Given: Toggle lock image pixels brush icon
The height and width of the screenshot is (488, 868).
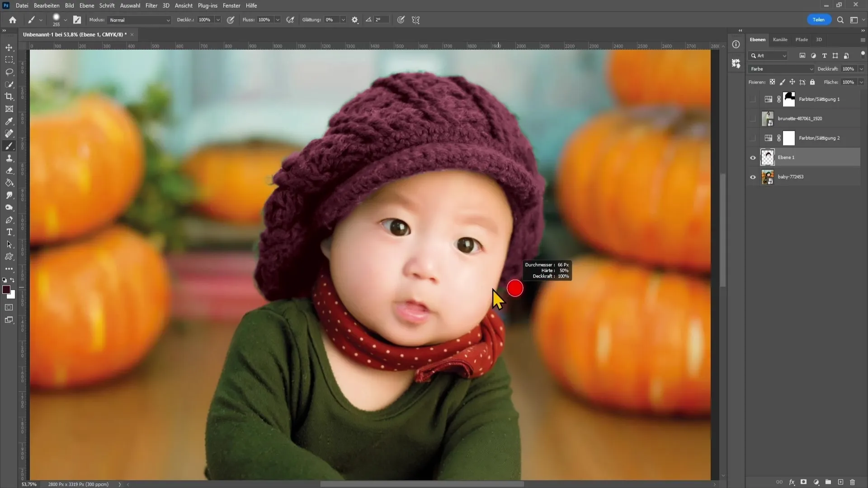Looking at the screenshot, I should coord(782,82).
